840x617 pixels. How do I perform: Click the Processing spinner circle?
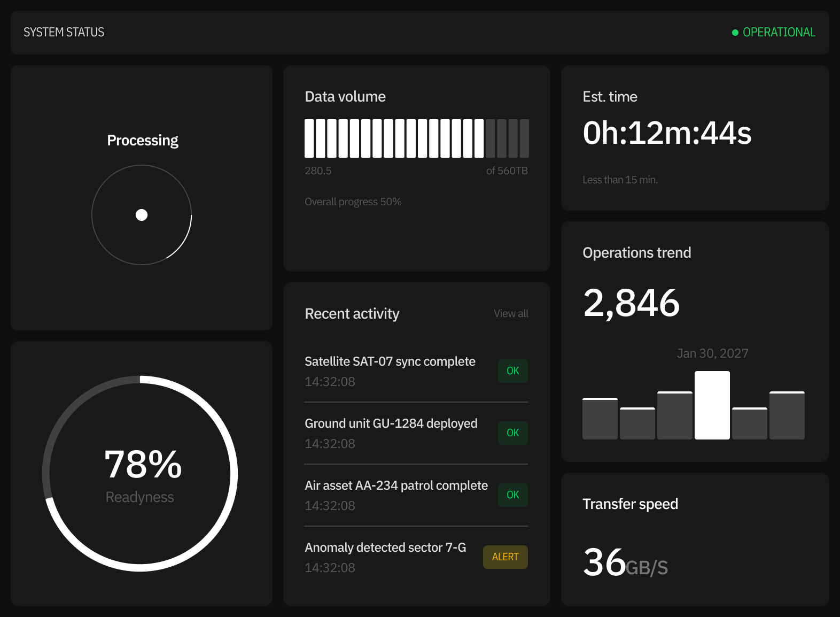click(x=142, y=215)
